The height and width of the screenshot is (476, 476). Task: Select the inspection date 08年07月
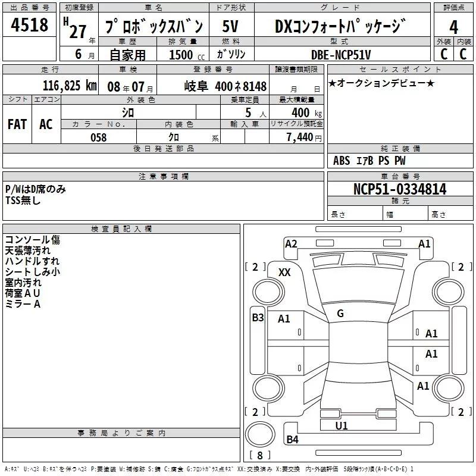pos(130,87)
